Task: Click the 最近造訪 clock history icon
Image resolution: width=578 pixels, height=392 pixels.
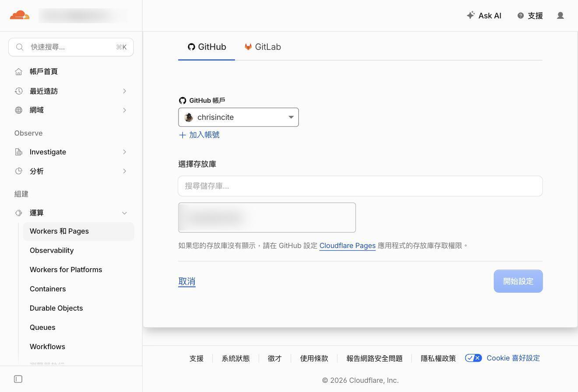Action: 18,91
